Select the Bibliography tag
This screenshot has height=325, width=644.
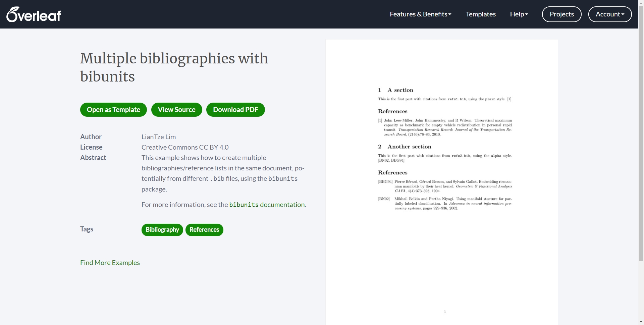[162, 230]
